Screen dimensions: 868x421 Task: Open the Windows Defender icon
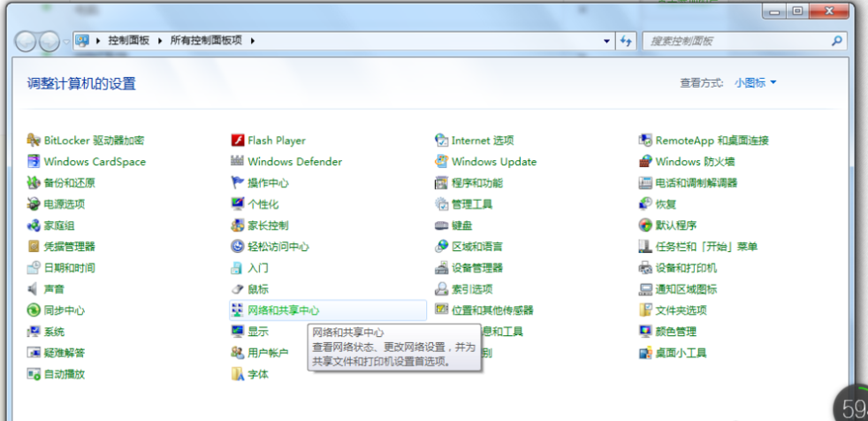(x=237, y=162)
